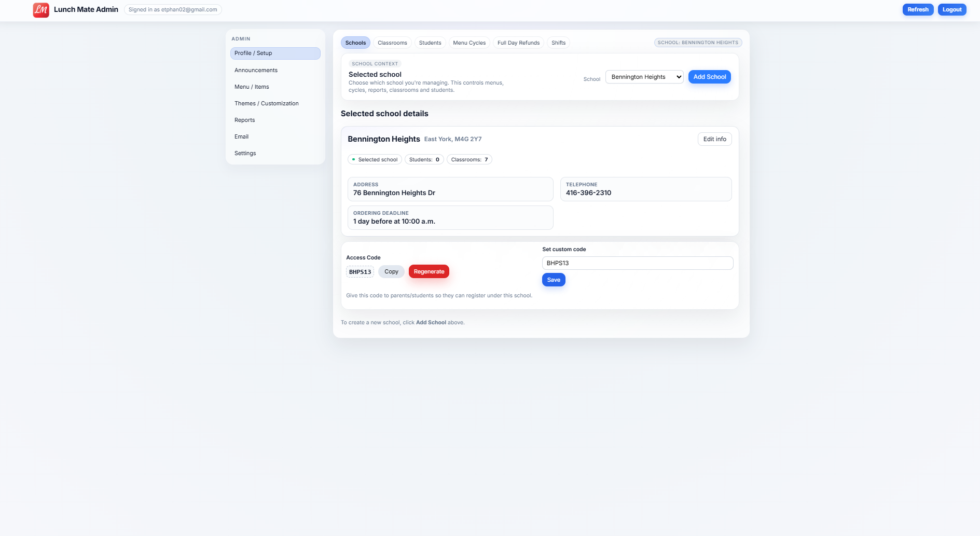Click the Lunch Mate logo icon

(x=41, y=10)
